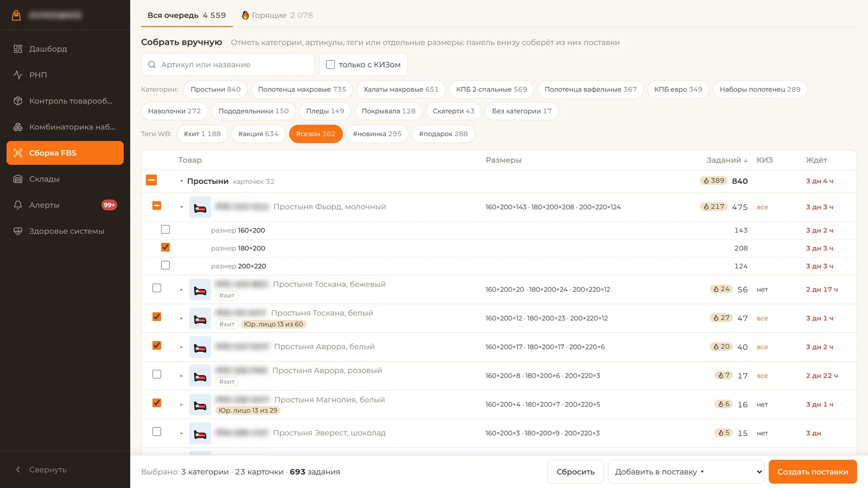Open the Контроль товарооборота box icon
Screen dimensions: 868x488
tap(18, 101)
